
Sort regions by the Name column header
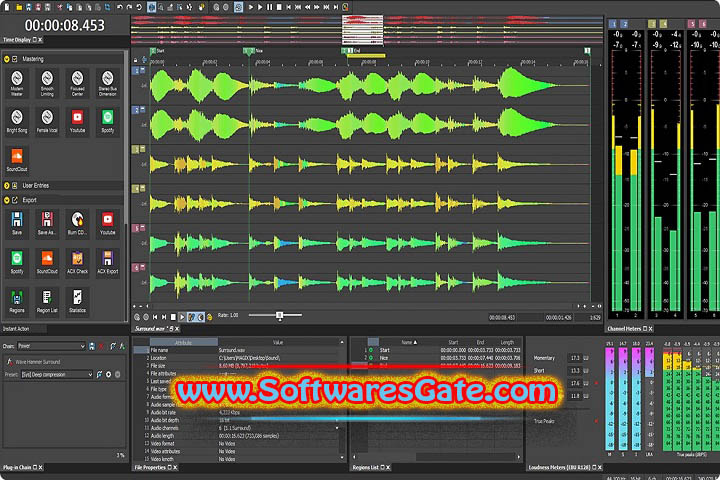(x=409, y=342)
